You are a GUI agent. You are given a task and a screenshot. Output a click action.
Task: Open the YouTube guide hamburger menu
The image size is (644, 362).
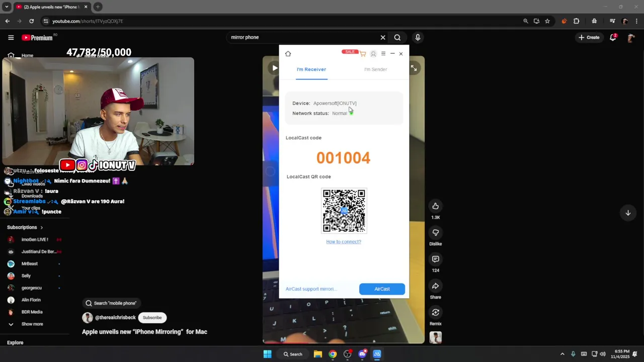[x=11, y=37]
